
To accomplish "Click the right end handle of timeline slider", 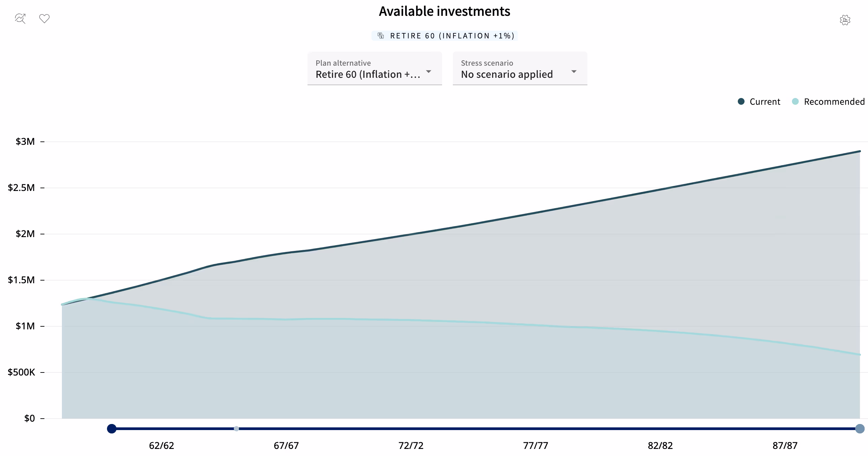I will pyautogui.click(x=860, y=429).
